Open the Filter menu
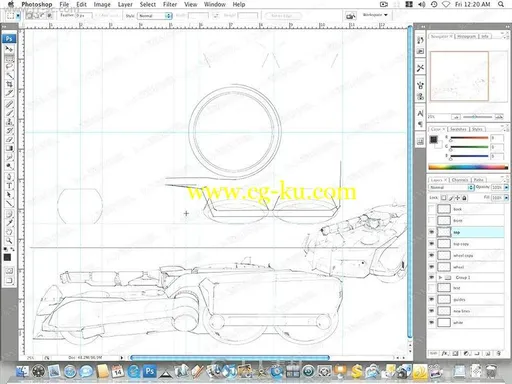Screen dimensions: 512x384 click(170, 4)
